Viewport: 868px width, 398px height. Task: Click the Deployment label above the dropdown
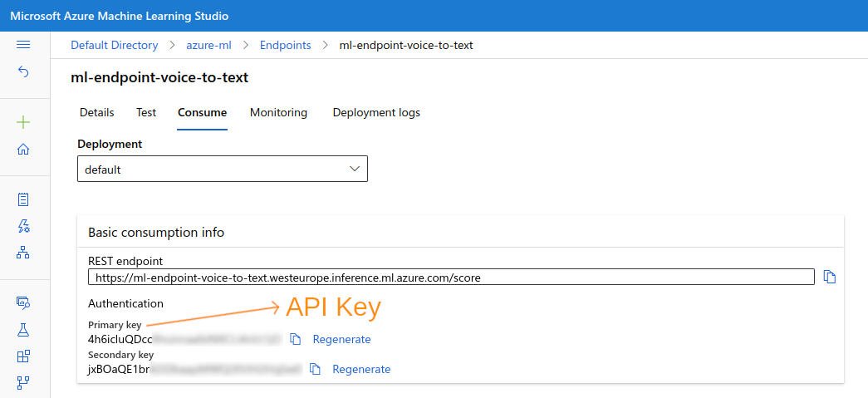(x=110, y=145)
